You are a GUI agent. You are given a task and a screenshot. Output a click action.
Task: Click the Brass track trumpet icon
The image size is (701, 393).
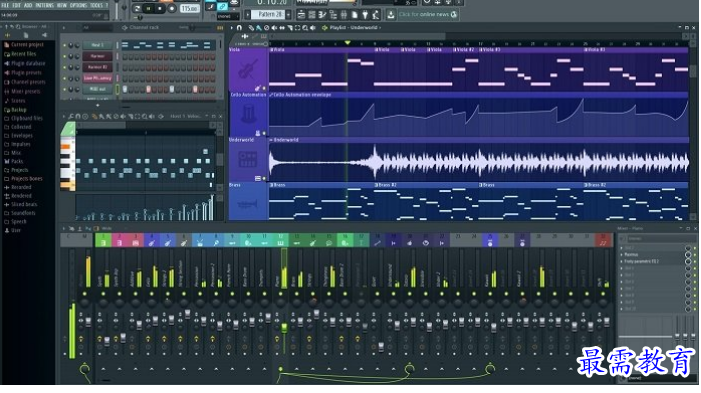(247, 204)
